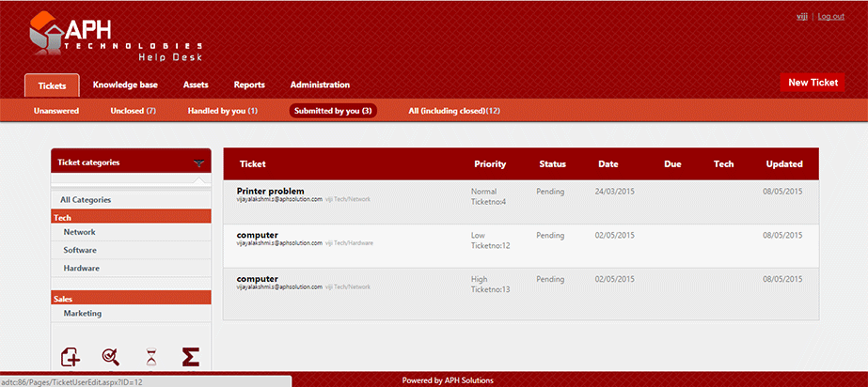868x387 pixels.
Task: Select All Categories in the sidebar
Action: [86, 199]
